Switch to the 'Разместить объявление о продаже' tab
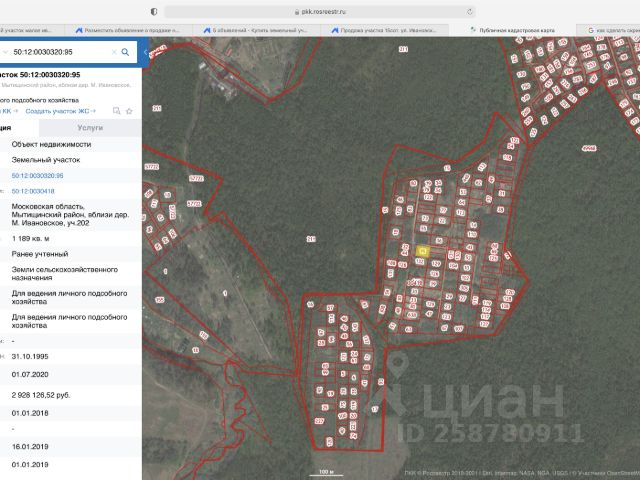Screen dimensions: 640x480 [x=128, y=30]
